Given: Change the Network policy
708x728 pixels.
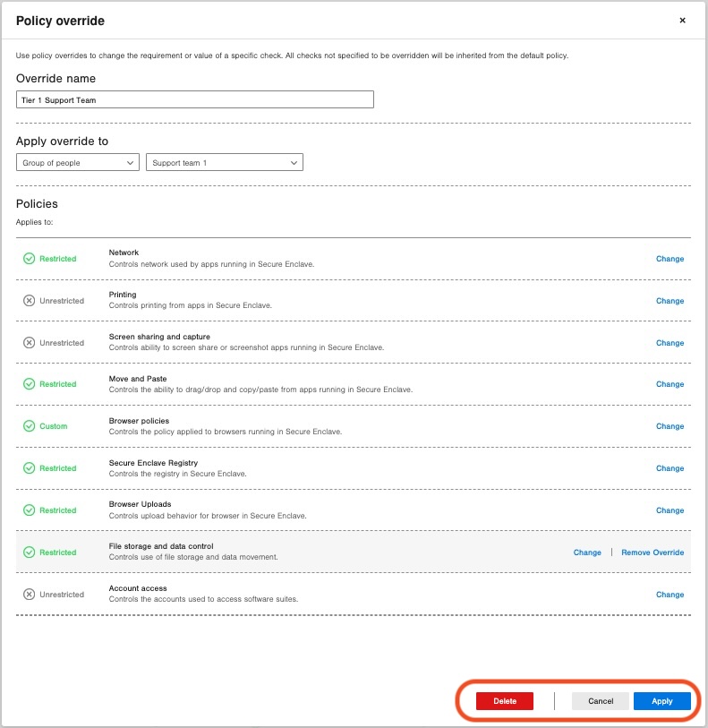Looking at the screenshot, I should (670, 259).
